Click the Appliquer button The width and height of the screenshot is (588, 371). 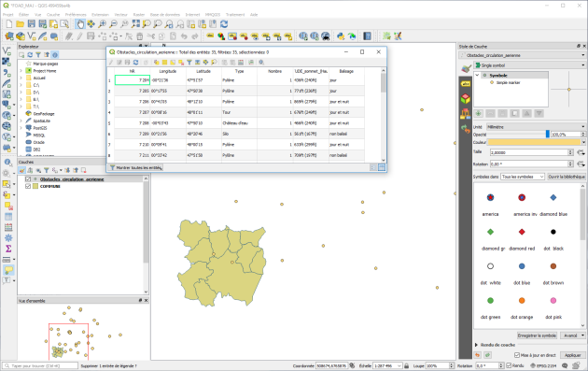tap(573, 355)
